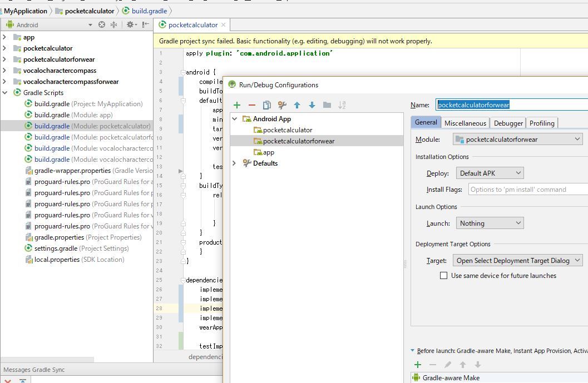This screenshot has width=588, height=383.
Task: Open the Deploy Default APK dropdown
Action: pos(490,173)
